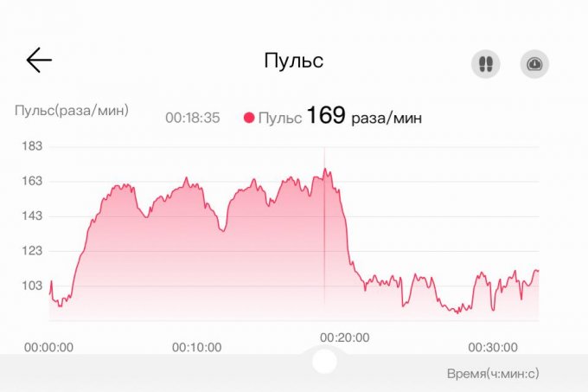Click the 103 y-axis value
The height and width of the screenshot is (392, 588).
tap(34, 286)
